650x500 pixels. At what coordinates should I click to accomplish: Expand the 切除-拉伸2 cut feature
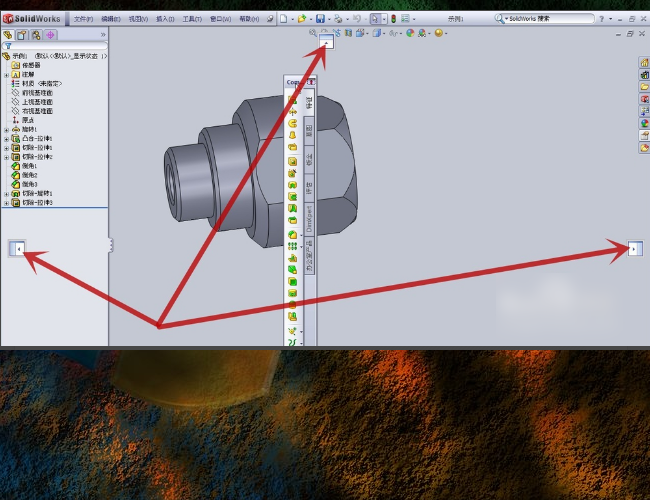click(6, 157)
